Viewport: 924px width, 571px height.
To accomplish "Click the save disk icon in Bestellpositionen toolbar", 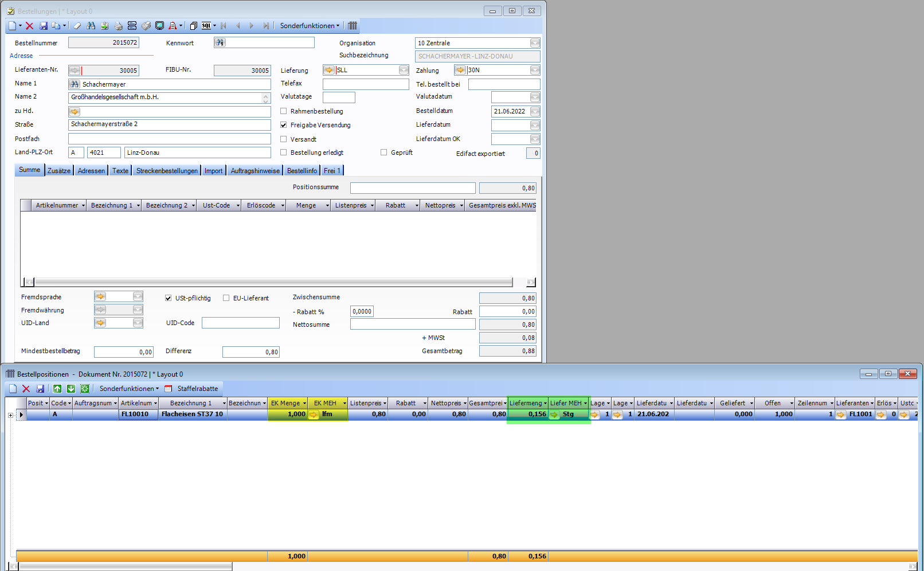I will pos(40,389).
